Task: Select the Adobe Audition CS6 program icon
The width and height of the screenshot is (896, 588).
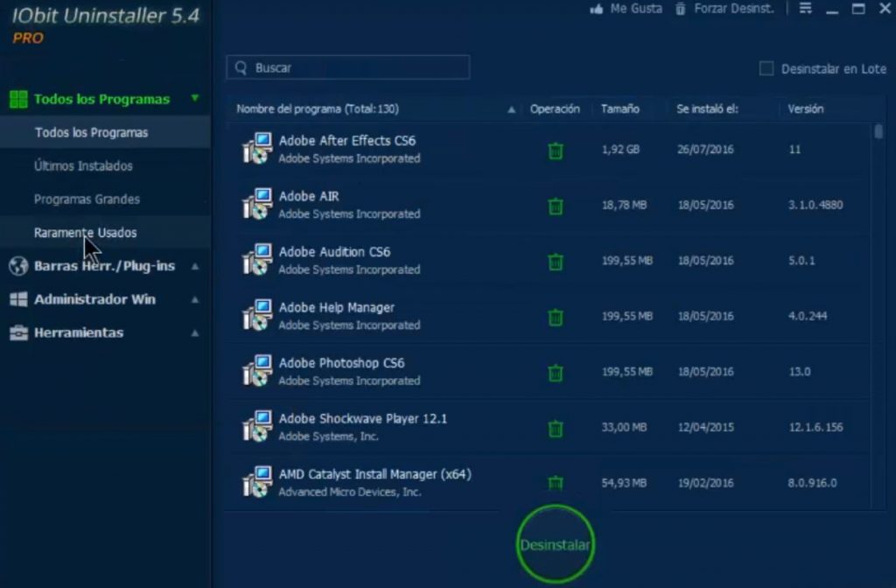Action: (x=257, y=259)
